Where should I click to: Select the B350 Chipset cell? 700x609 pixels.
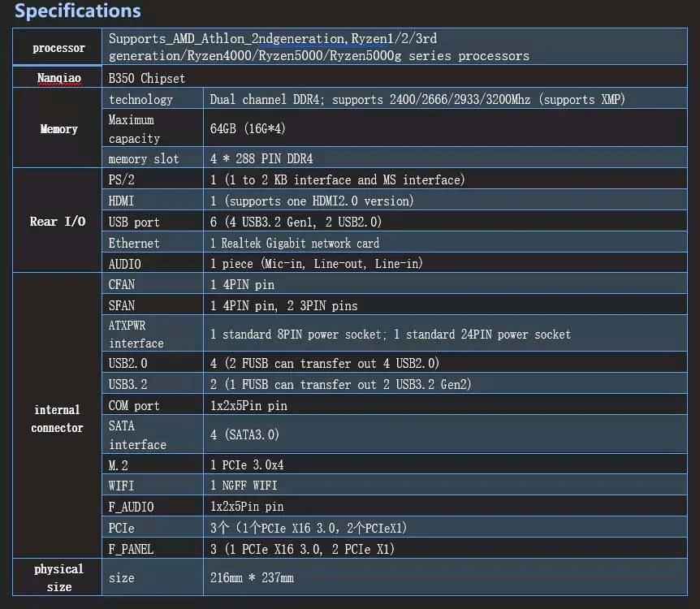[x=146, y=78]
